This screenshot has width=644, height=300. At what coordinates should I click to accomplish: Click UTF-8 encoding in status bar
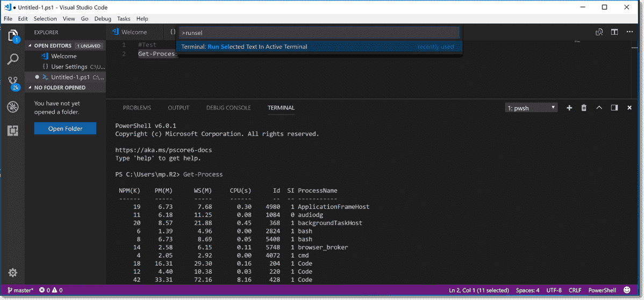click(554, 290)
